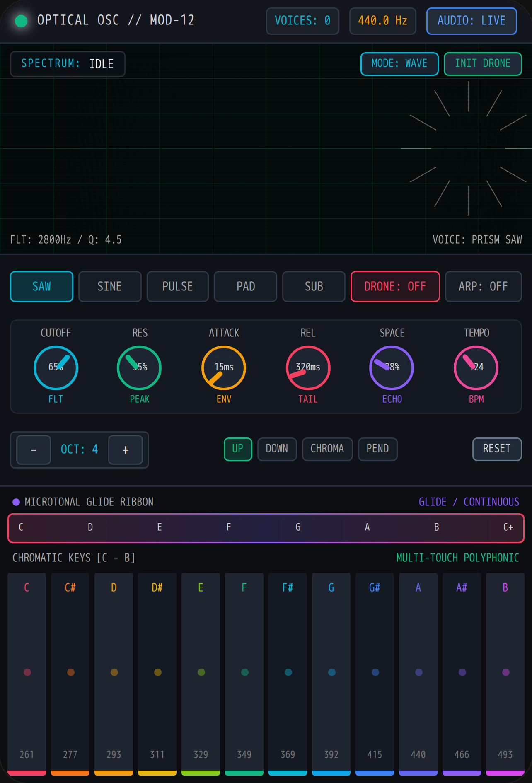The width and height of the screenshot is (532, 783).
Task: Click the OCT: 4 octave readout
Action: pos(80,450)
